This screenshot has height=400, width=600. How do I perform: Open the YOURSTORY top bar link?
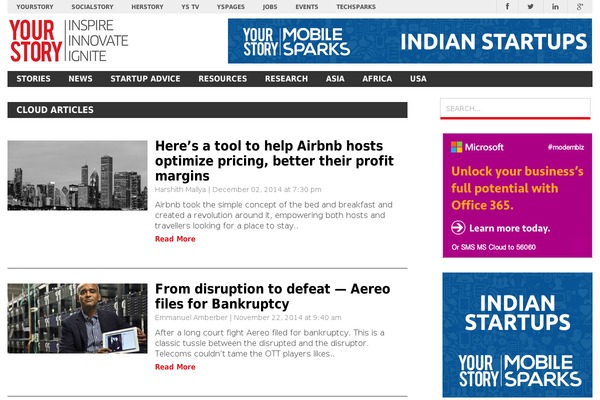point(35,7)
